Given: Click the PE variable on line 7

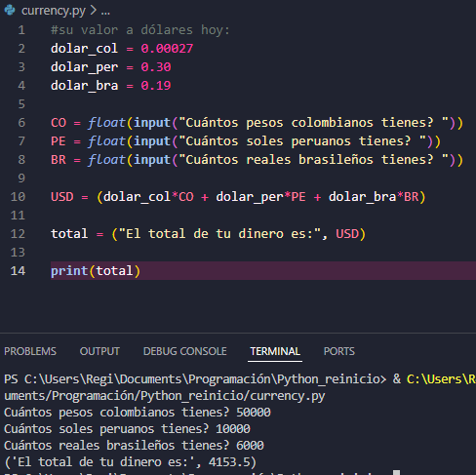Looking at the screenshot, I should point(59,141).
